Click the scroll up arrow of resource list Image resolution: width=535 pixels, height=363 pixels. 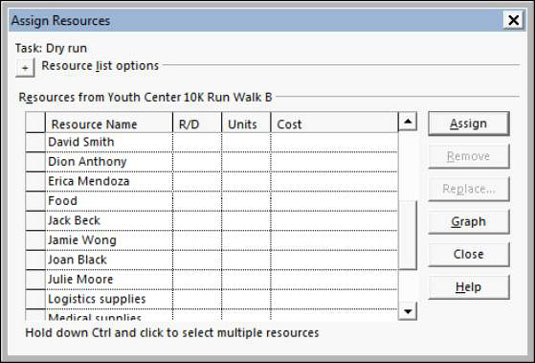pos(407,121)
